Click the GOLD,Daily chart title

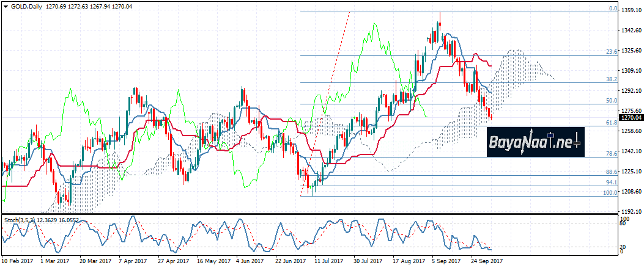coord(27,4)
